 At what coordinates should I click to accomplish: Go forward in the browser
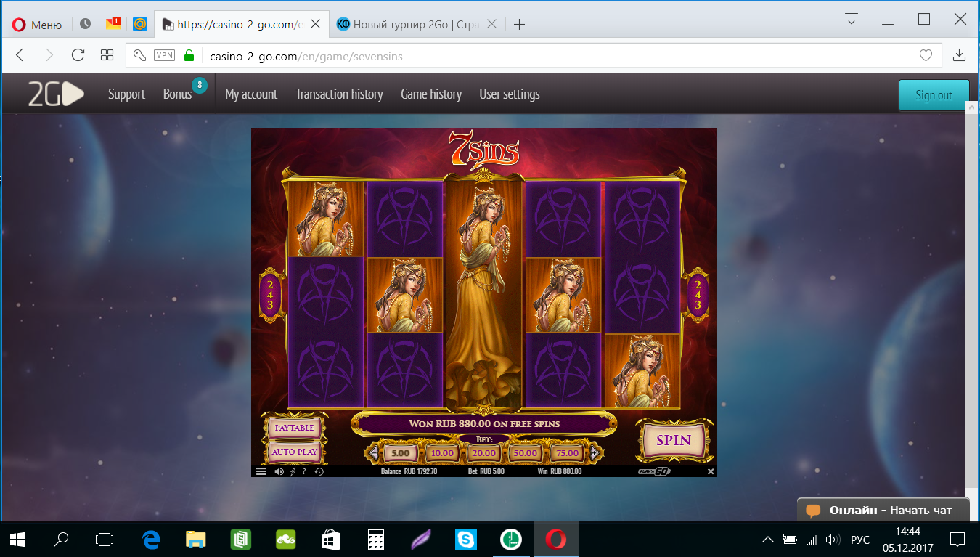[49, 55]
